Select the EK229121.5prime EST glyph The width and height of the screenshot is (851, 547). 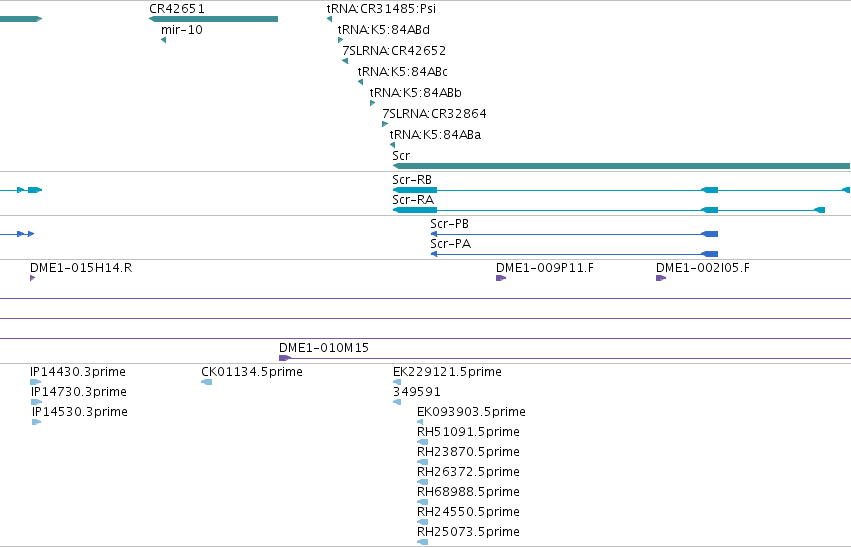(x=397, y=382)
